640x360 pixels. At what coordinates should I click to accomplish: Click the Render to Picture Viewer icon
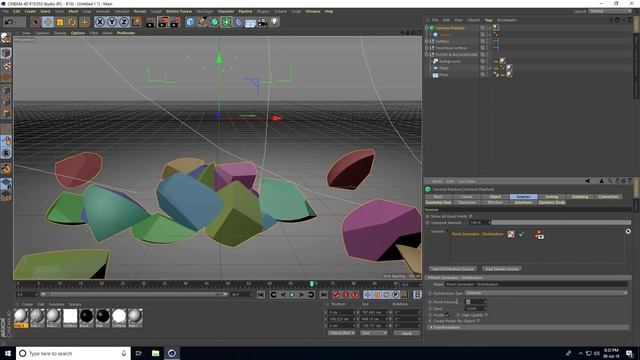pyautogui.click(x=163, y=22)
